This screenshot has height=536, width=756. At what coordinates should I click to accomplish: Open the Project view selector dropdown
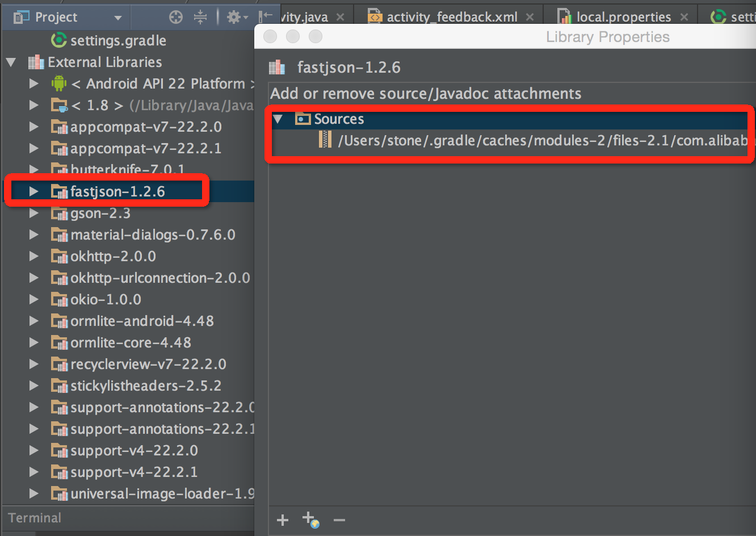click(x=119, y=16)
